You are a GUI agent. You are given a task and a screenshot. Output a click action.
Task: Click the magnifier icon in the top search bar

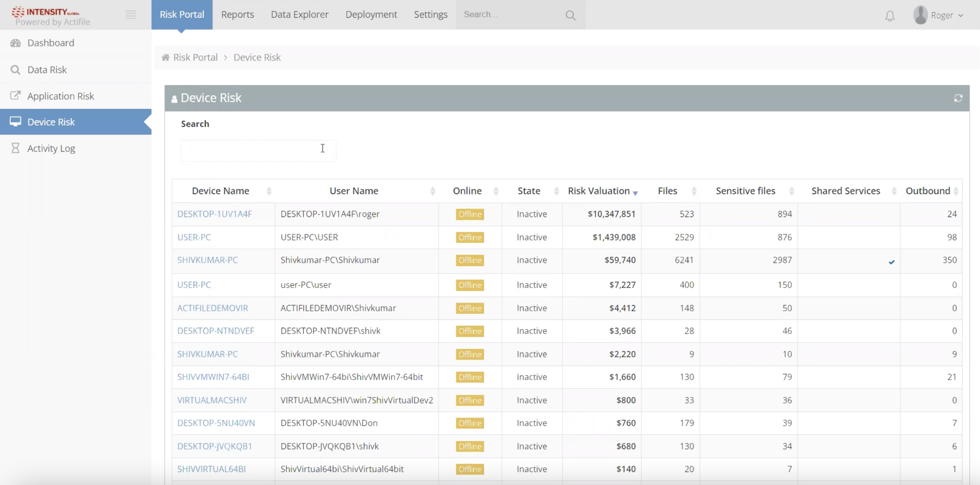point(570,15)
